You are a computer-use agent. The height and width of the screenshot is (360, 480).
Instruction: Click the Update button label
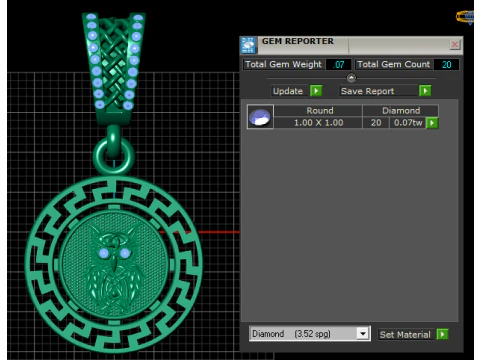288,91
